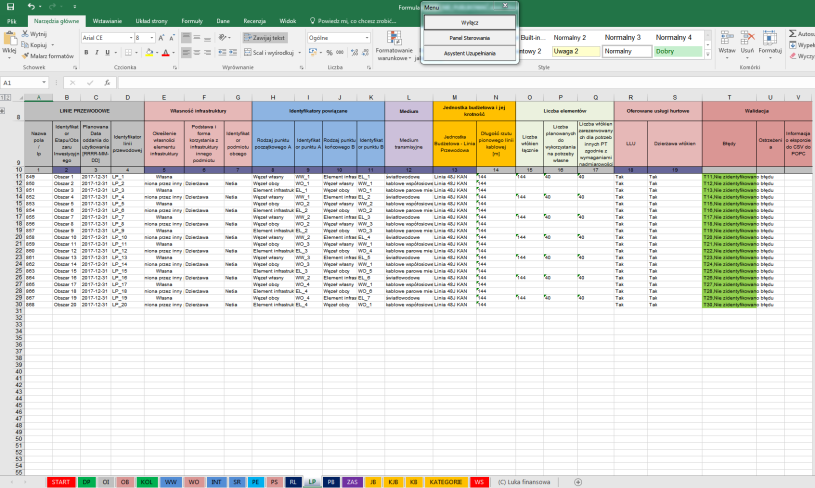The image size is (815, 488).
Task: Click the AutoSum sigma icon
Action: coord(793,34)
